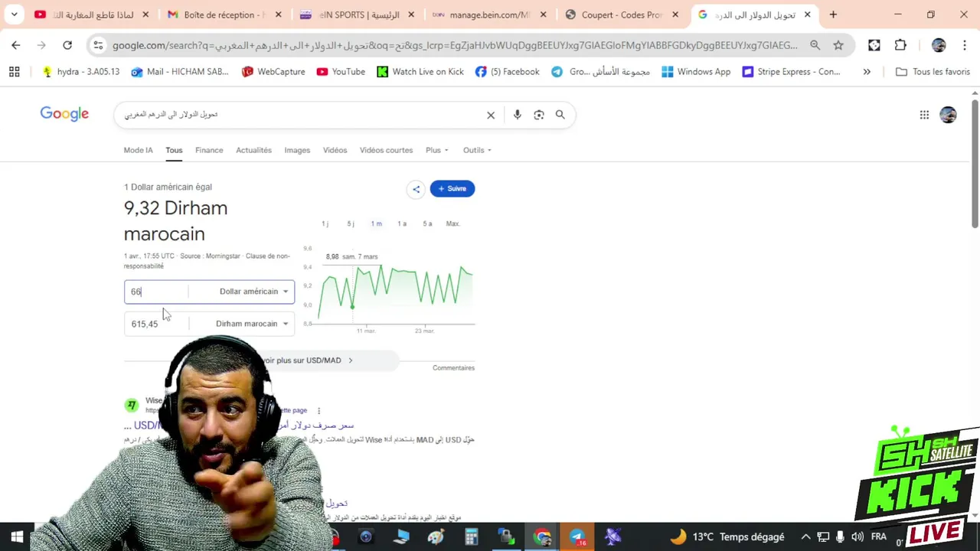Switch to the beIN SPORTS tab

(x=357, y=15)
